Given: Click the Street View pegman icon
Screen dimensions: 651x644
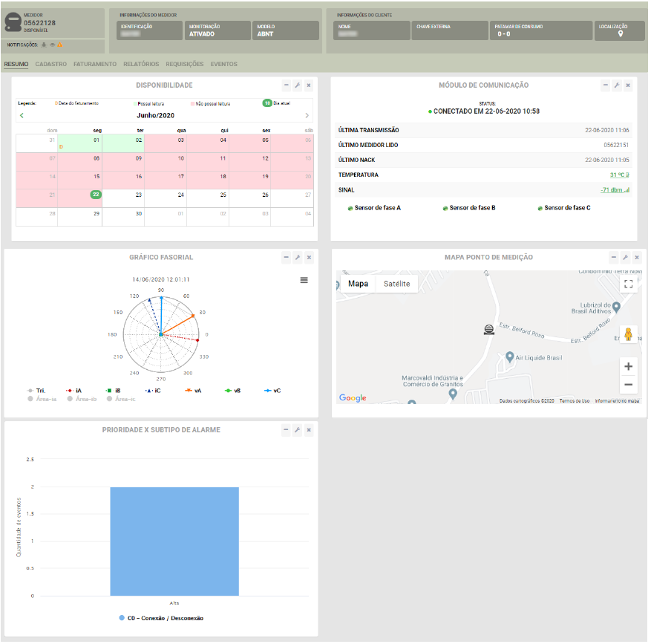Looking at the screenshot, I should [628, 335].
